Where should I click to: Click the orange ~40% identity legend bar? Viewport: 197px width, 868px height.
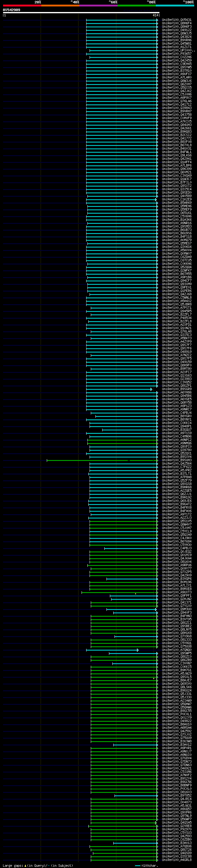pyautogui.click(x=60, y=6)
